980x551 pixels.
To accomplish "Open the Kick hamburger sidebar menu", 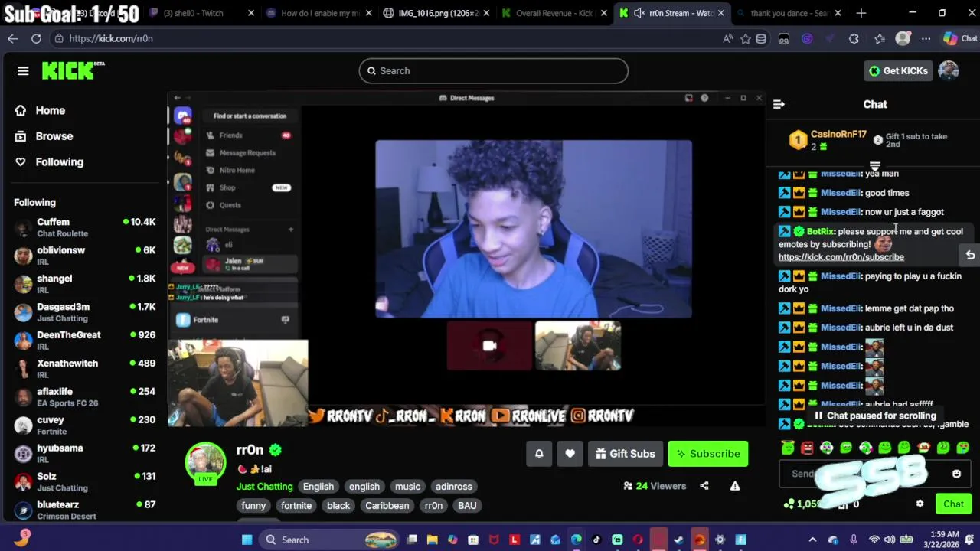I will tap(23, 71).
